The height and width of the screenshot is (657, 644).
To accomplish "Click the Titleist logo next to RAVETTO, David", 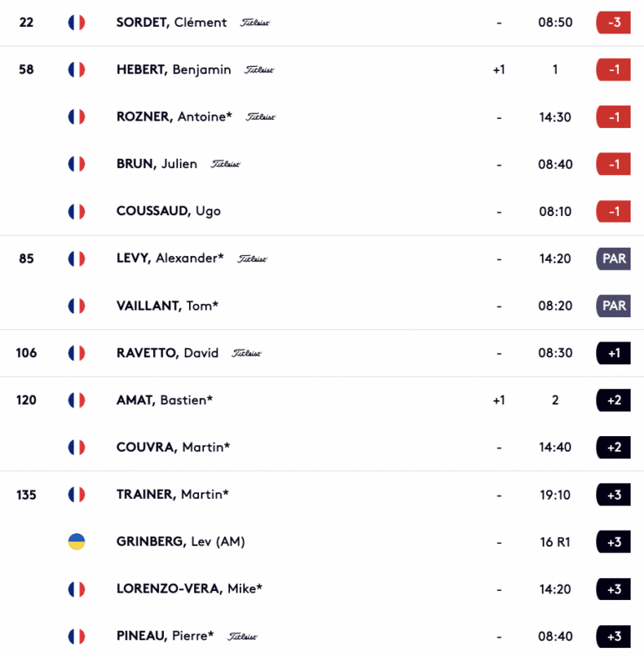I will click(247, 353).
